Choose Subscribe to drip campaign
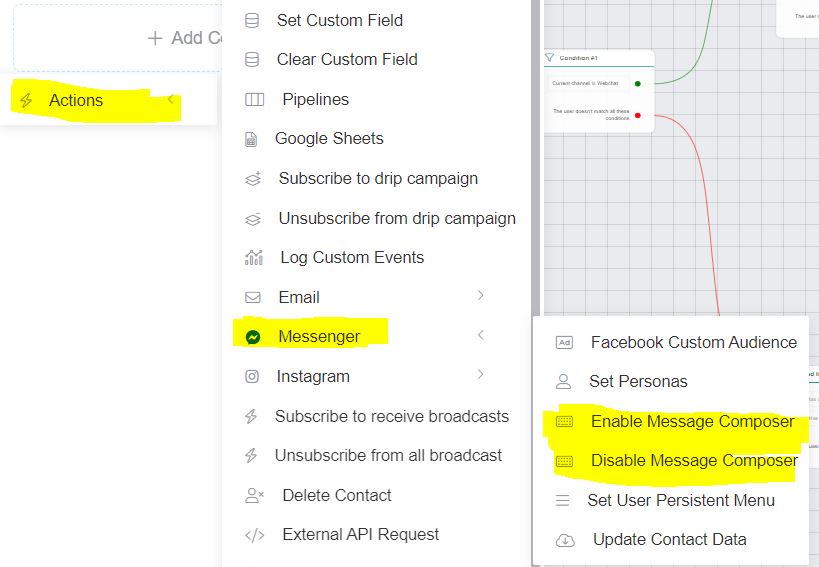819x567 pixels. 378,178
